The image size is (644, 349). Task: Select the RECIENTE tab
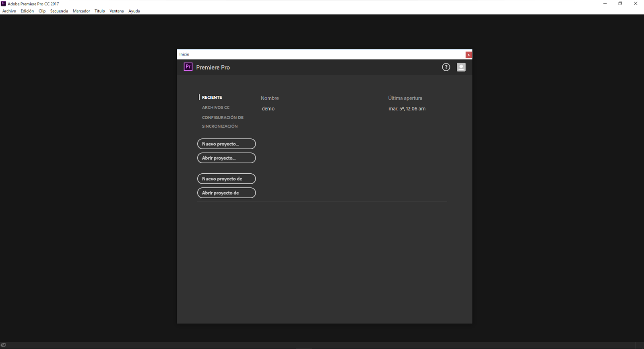[x=212, y=97]
